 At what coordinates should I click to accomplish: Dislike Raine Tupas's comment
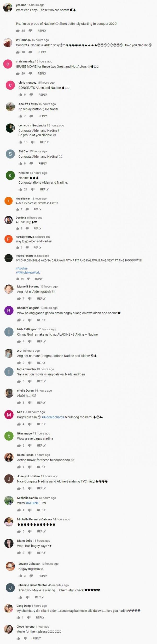(x=30, y=467)
